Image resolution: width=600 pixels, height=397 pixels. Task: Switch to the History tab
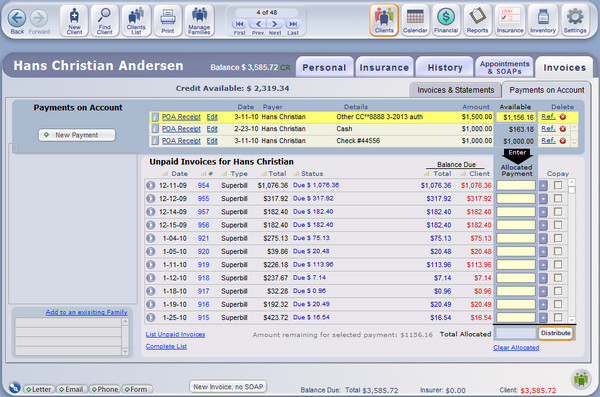pos(445,67)
